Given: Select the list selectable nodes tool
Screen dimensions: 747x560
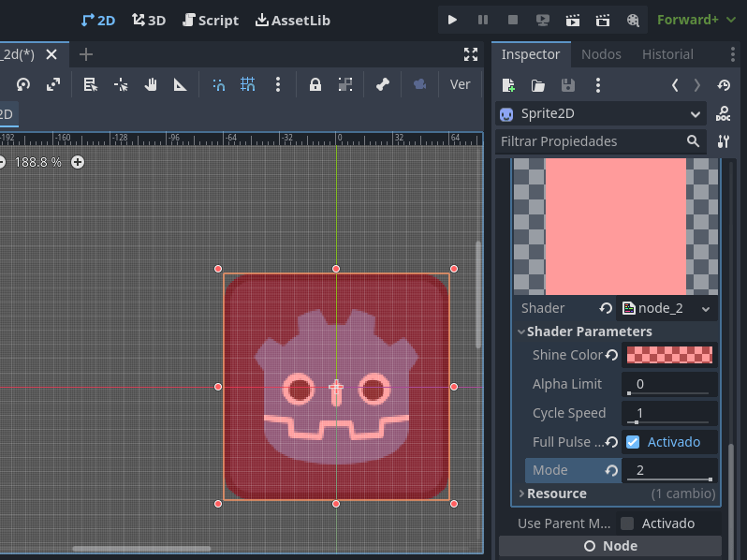Looking at the screenshot, I should pyautogui.click(x=91, y=85).
